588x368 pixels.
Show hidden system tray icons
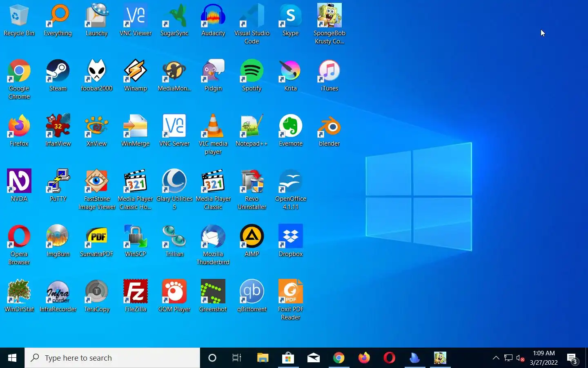click(x=496, y=358)
